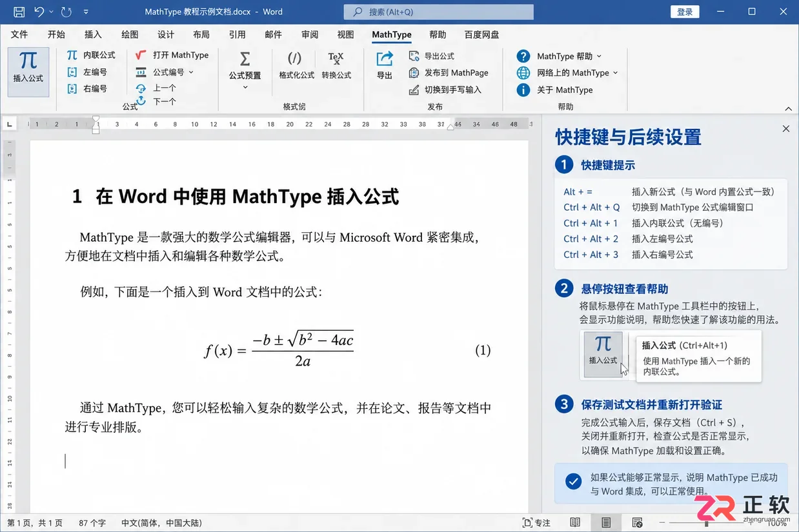Click the TeX 转换公式 convert icon

[x=336, y=66]
